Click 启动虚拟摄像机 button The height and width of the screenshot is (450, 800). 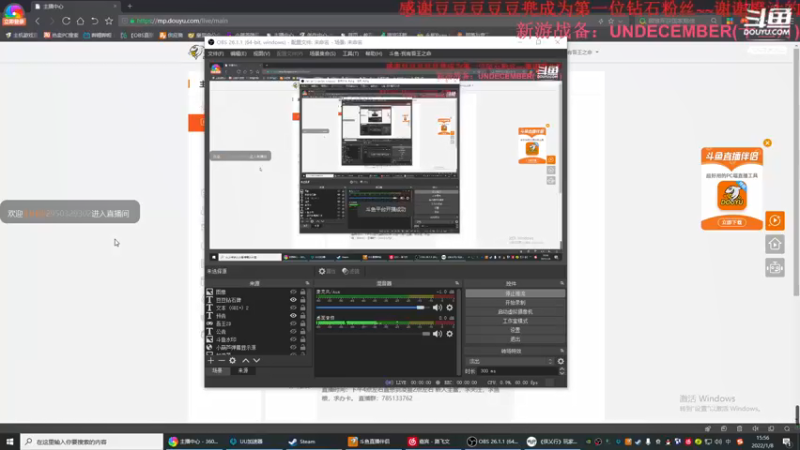(x=515, y=312)
